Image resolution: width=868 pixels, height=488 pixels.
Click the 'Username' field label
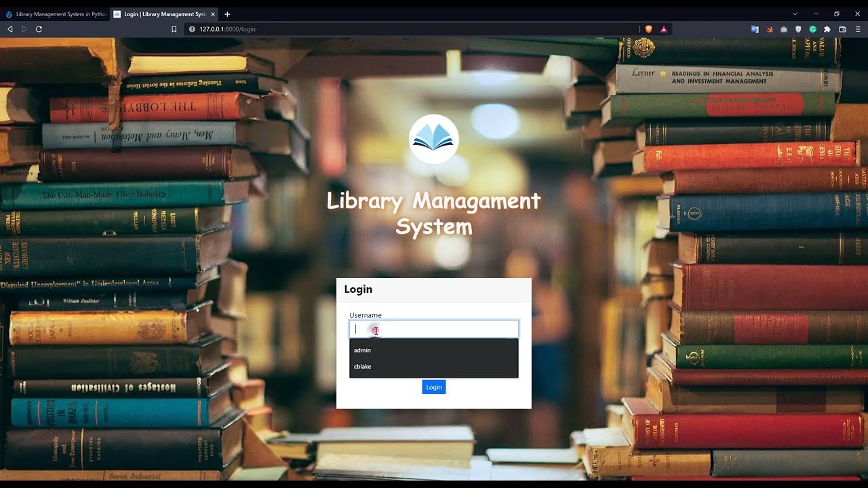tap(366, 315)
